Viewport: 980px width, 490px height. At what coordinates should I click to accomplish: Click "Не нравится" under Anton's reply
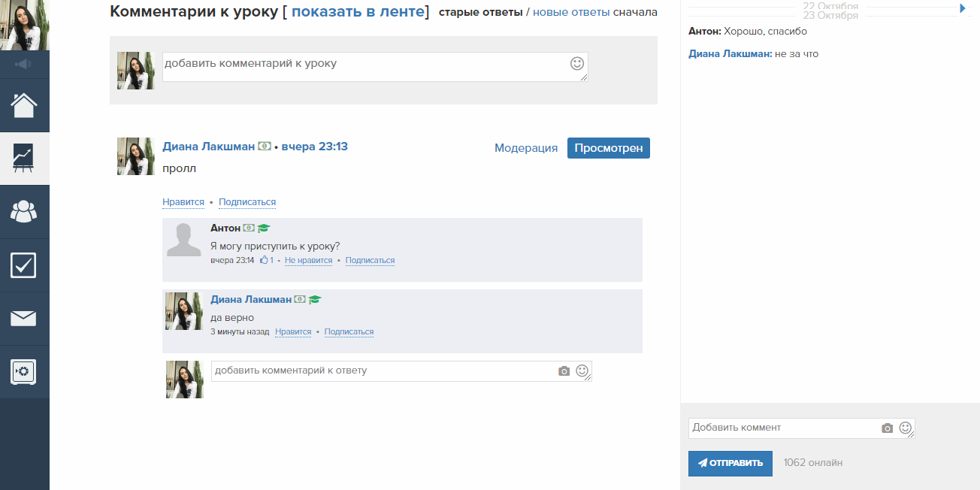pos(308,261)
